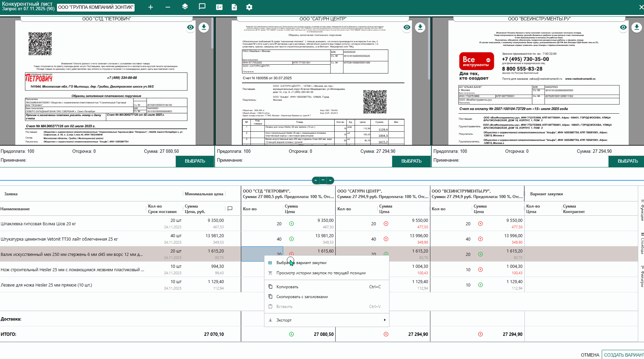Open the layers icon in the toolbar
The image size is (644, 359).
pos(185,7)
